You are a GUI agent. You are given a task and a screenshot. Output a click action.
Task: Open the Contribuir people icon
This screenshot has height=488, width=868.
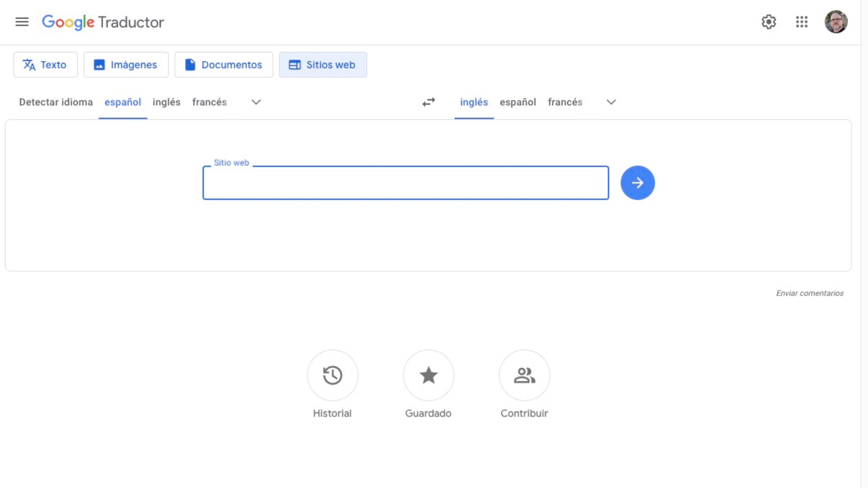click(524, 375)
